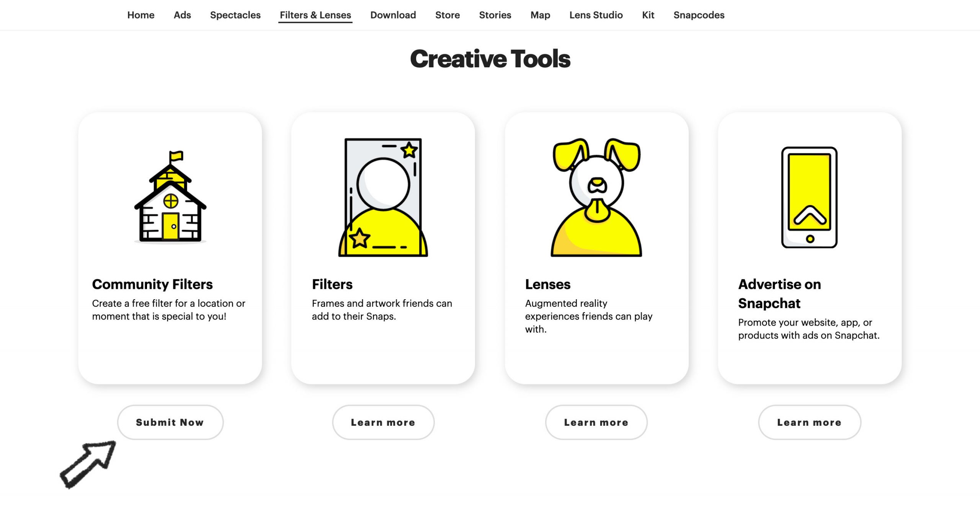Screen dimensions: 980x523
Task: Click the portrait frame Filters icon
Action: coord(383,197)
